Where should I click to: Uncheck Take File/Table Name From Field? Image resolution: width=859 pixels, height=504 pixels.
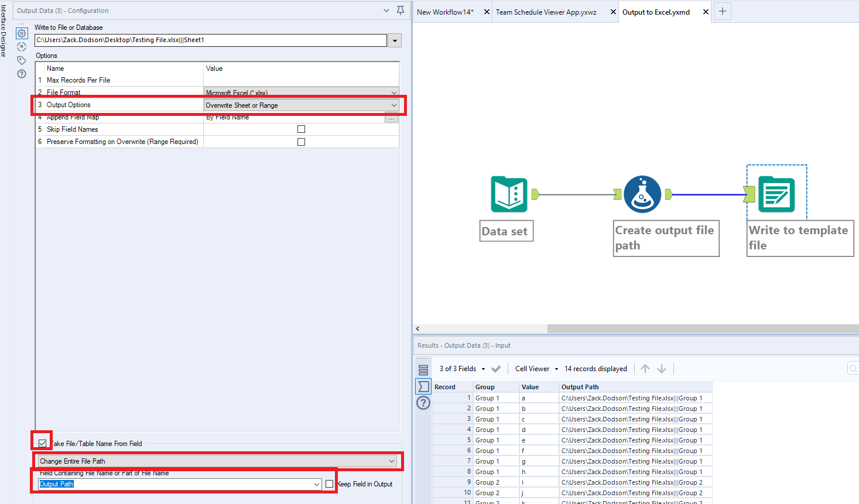click(42, 443)
